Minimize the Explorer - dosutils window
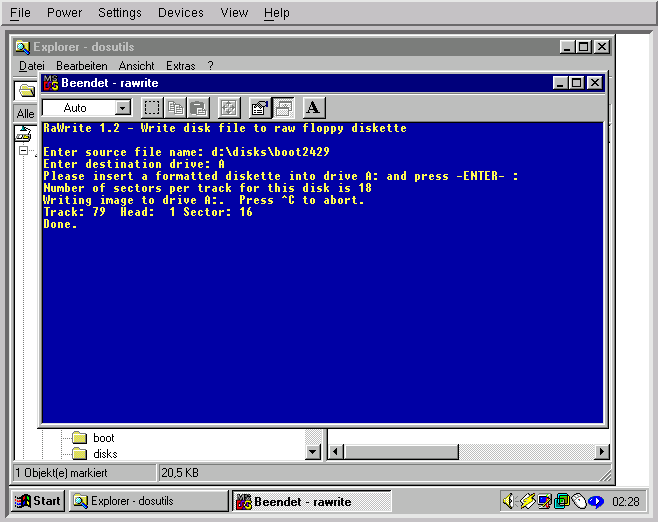The image size is (658, 522). coord(567,47)
